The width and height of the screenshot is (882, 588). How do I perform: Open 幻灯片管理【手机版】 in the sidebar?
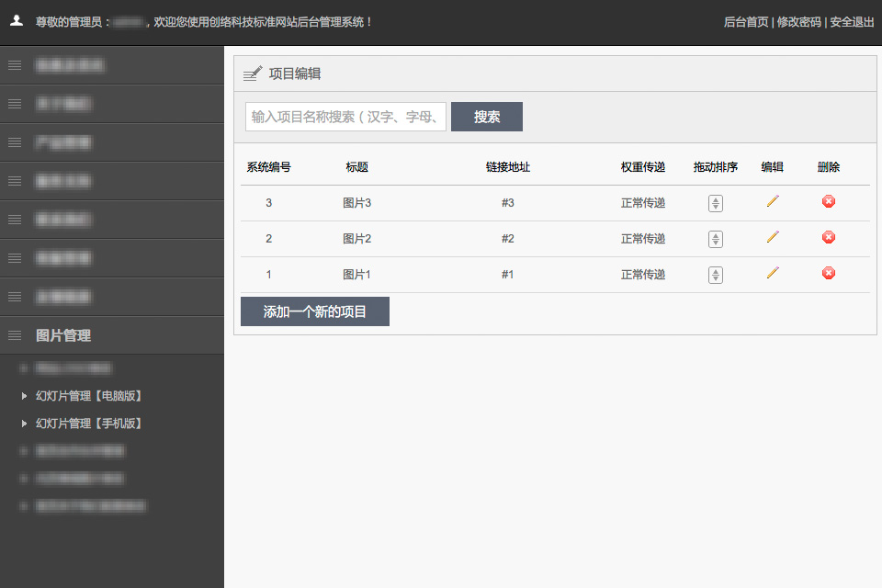tap(88, 424)
